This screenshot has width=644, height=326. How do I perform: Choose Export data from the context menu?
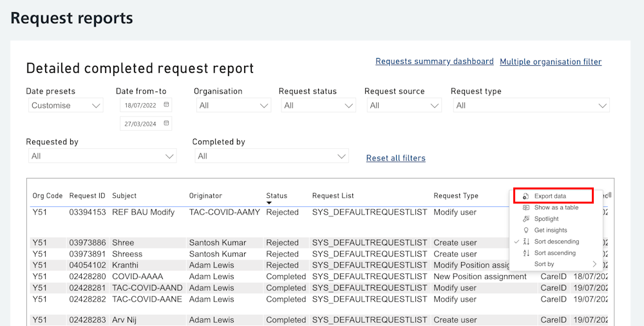click(553, 196)
